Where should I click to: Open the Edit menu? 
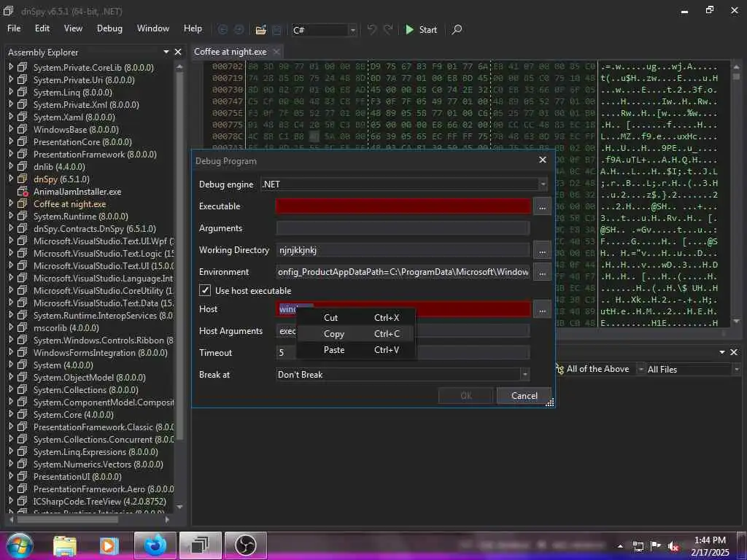[42, 28]
